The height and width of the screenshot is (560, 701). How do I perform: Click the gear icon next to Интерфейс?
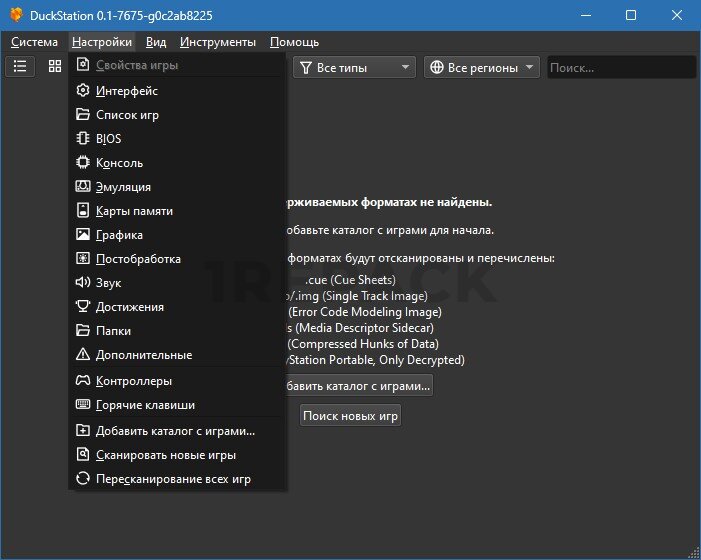tap(83, 91)
